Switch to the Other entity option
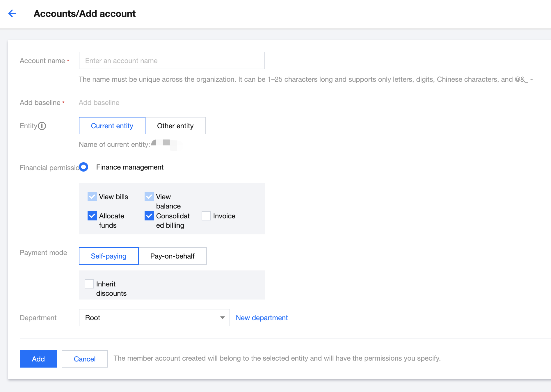Image resolution: width=551 pixels, height=392 pixels. (175, 126)
